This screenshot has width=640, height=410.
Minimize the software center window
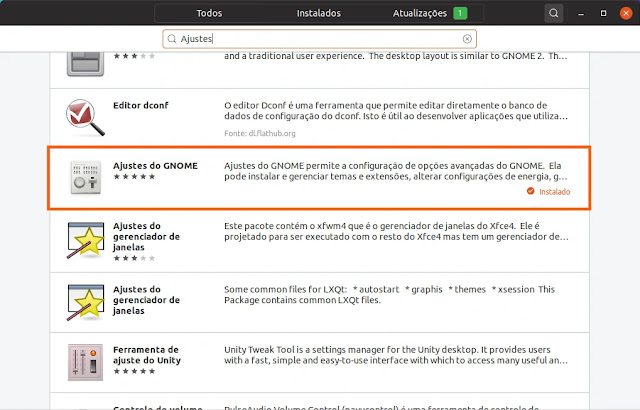coord(581,13)
